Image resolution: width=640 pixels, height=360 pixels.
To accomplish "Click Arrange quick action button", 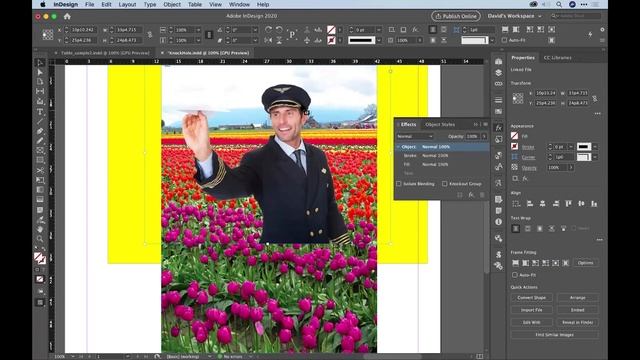I will (578, 298).
